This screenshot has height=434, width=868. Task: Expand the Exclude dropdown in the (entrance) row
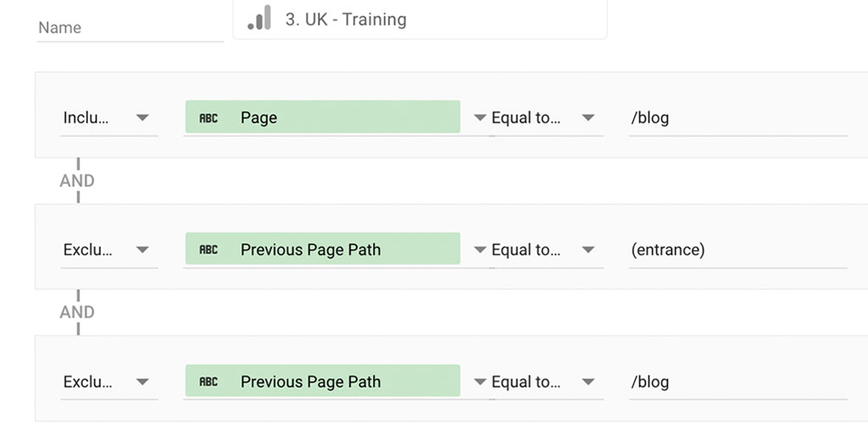[x=108, y=250]
